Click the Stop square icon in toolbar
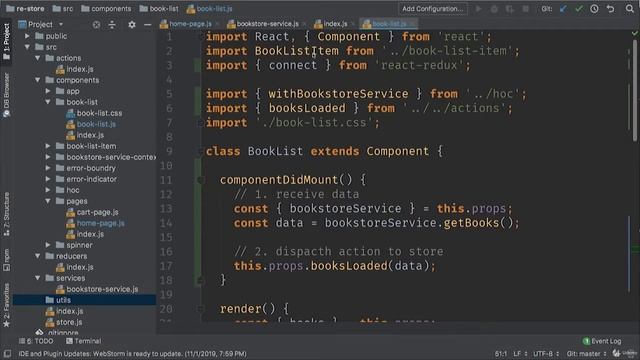 526,9
